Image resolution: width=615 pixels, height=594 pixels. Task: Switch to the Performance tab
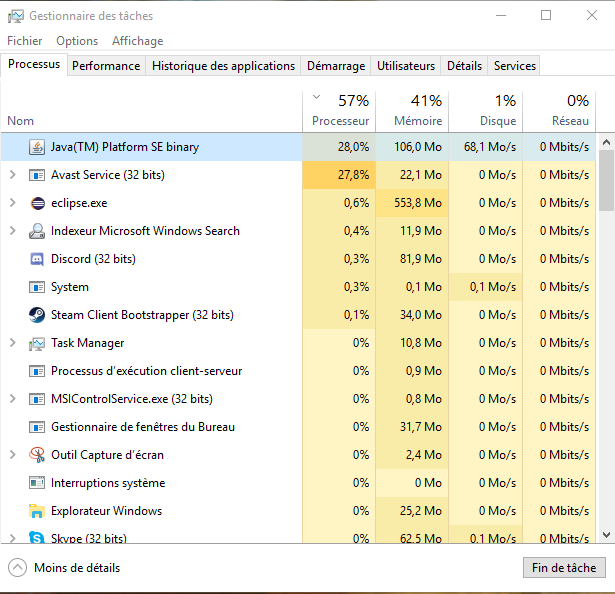tap(106, 66)
